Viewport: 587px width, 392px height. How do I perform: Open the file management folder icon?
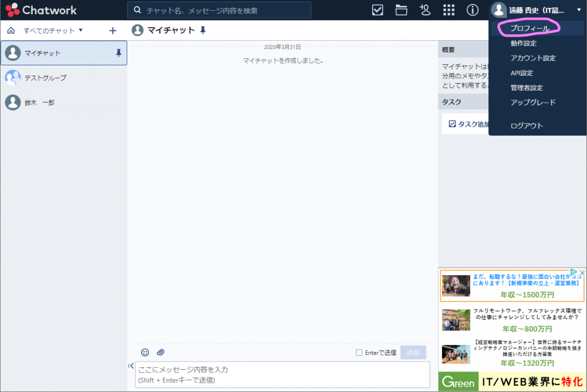click(401, 10)
